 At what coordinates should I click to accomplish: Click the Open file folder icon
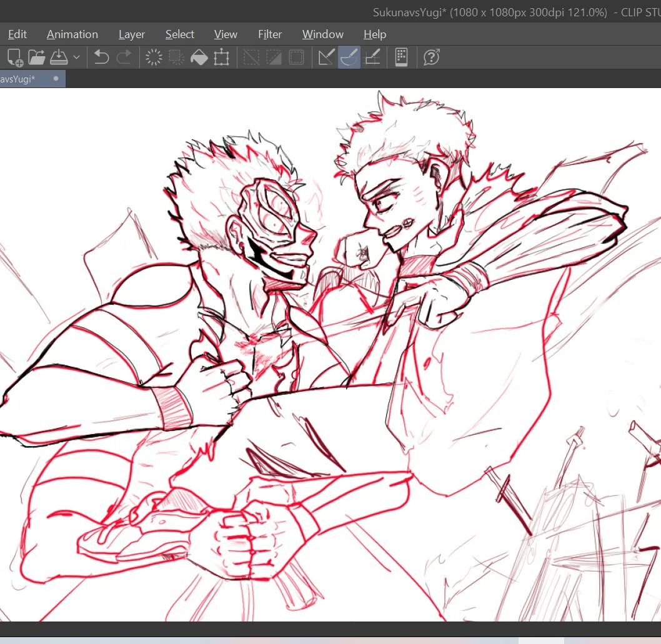coord(37,57)
